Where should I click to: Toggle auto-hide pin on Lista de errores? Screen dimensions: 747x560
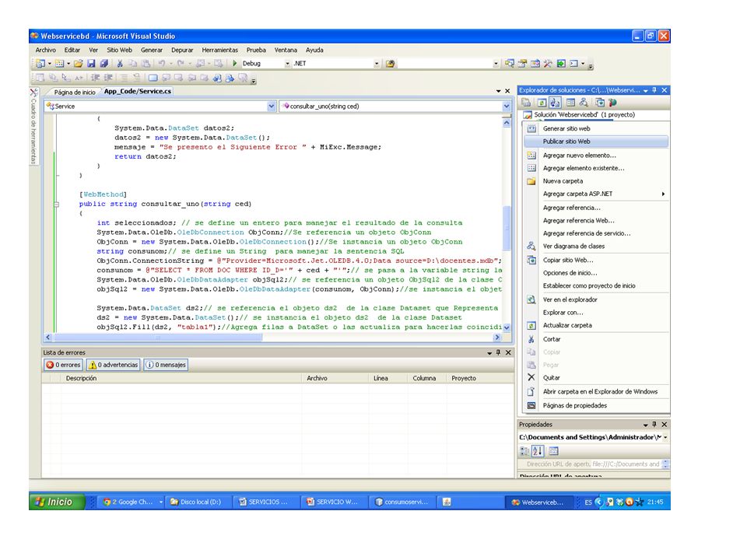click(498, 352)
